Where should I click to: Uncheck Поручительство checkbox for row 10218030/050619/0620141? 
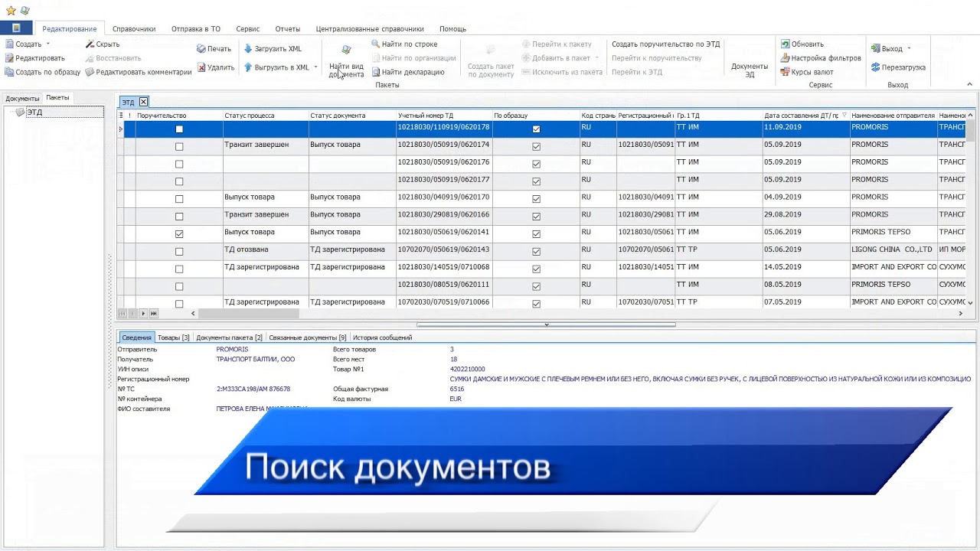(x=179, y=234)
